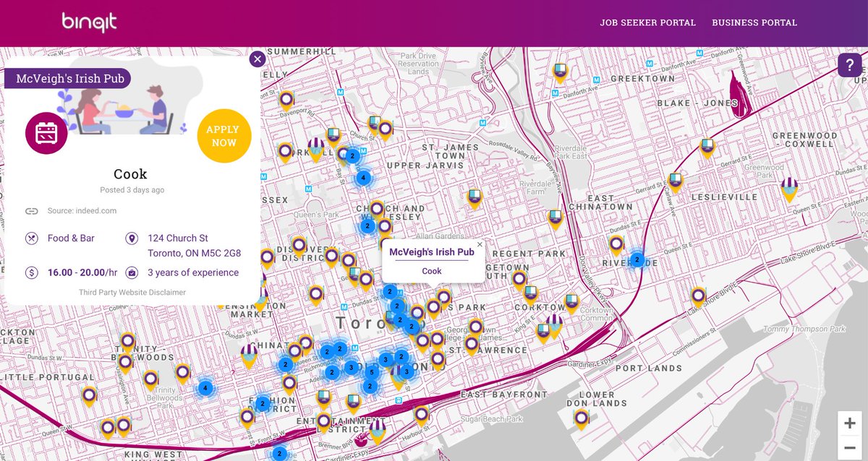Click the briefcase experience icon

131,272
